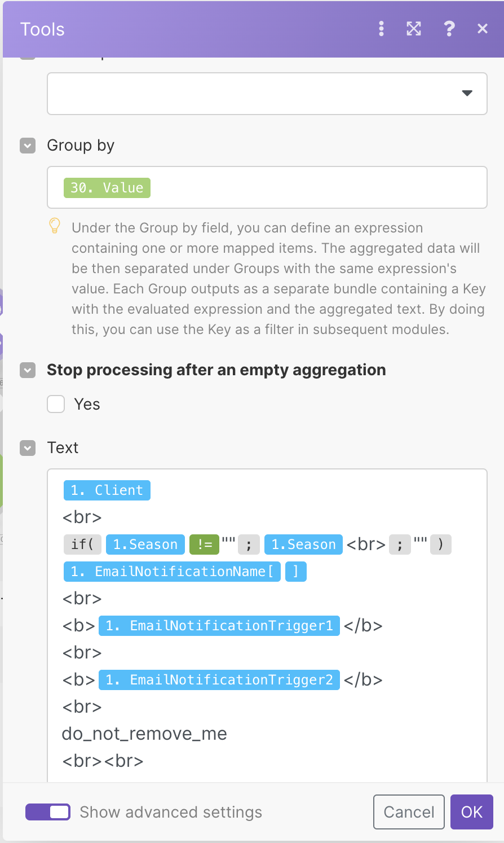Viewport: 504px width, 843px height.
Task: Toggle map switch for Stop processing
Action: (x=28, y=370)
